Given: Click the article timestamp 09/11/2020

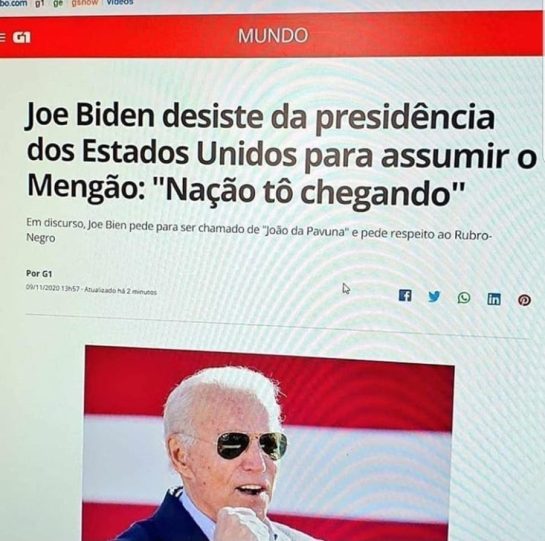Looking at the screenshot, I should [91, 290].
